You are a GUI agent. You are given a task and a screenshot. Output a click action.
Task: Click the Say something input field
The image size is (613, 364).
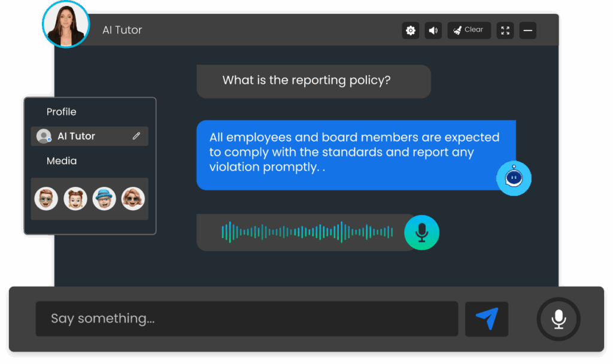[247, 318]
